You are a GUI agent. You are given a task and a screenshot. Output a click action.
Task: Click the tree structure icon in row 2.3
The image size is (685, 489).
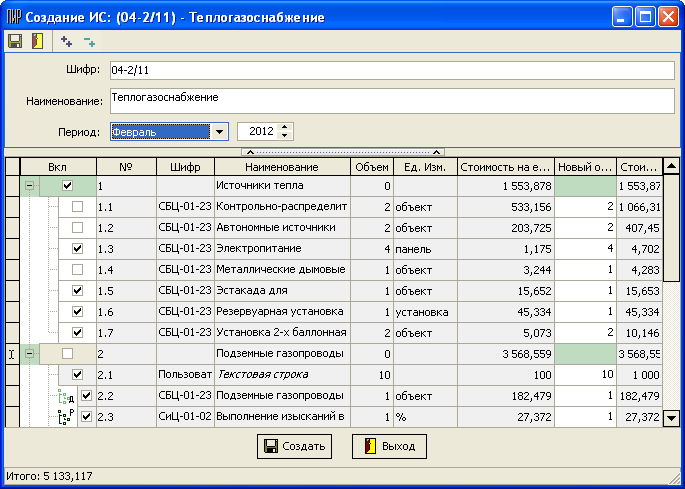click(x=67, y=417)
